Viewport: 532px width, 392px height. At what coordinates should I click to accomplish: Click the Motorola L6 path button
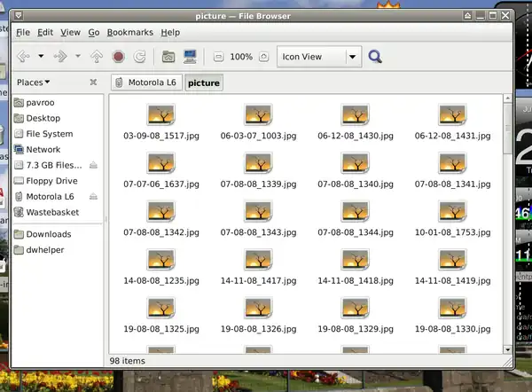(146, 82)
